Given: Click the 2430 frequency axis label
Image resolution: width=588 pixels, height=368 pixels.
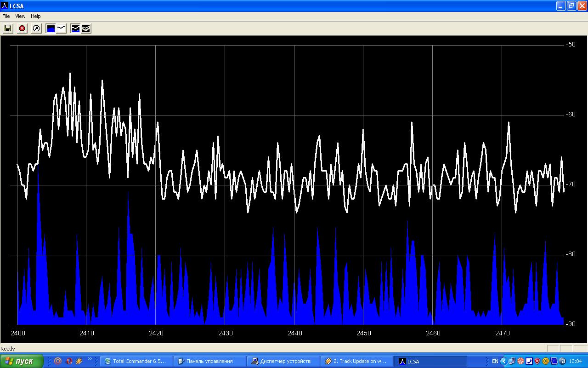Looking at the screenshot, I should (226, 333).
